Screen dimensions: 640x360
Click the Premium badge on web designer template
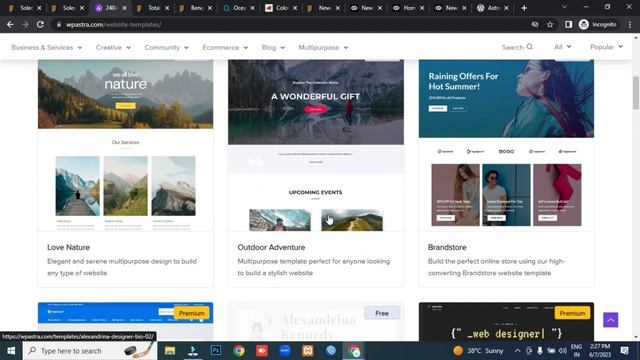[572, 313]
